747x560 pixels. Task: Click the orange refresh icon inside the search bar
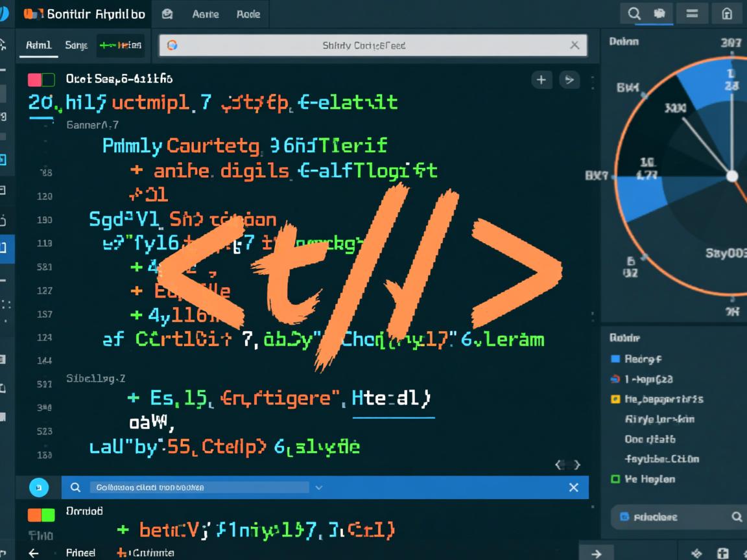click(x=171, y=45)
